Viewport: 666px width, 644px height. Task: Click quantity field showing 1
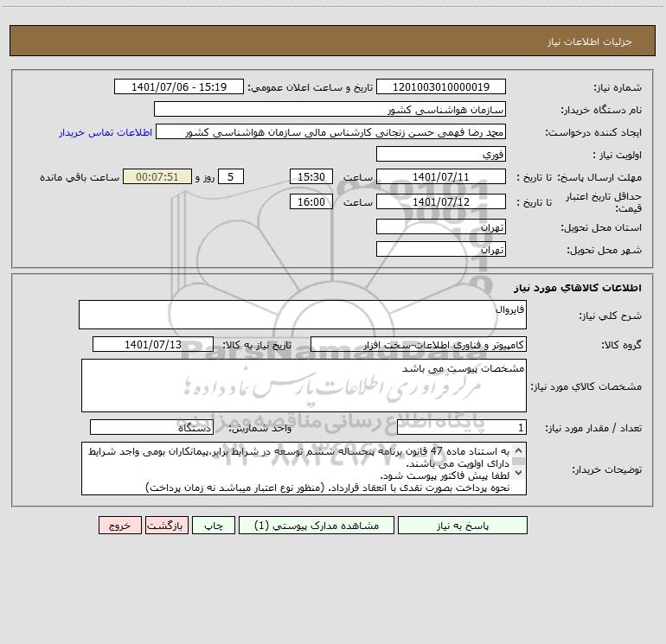[x=462, y=428]
